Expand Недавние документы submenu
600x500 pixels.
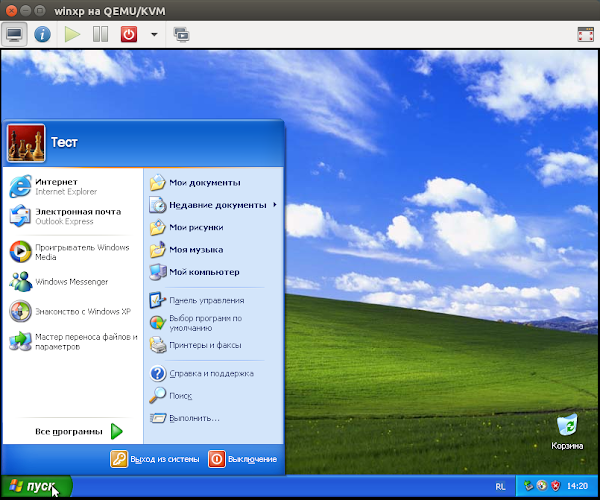coord(214,205)
